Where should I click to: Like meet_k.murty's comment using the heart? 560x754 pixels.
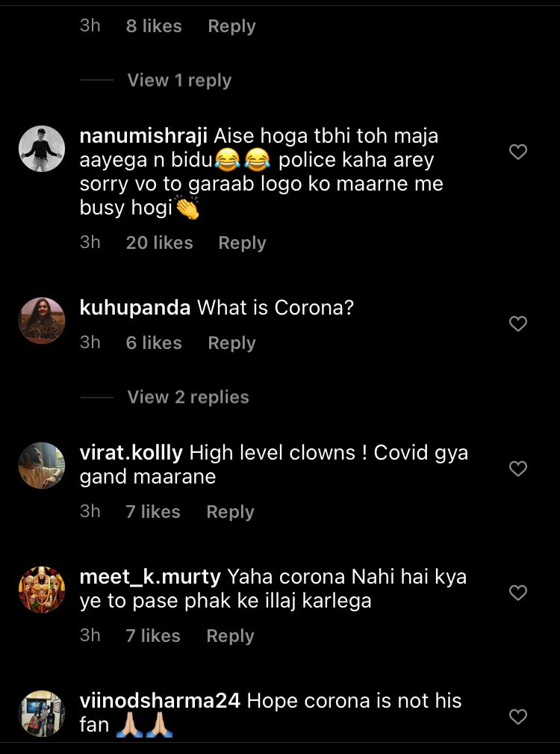point(519,593)
